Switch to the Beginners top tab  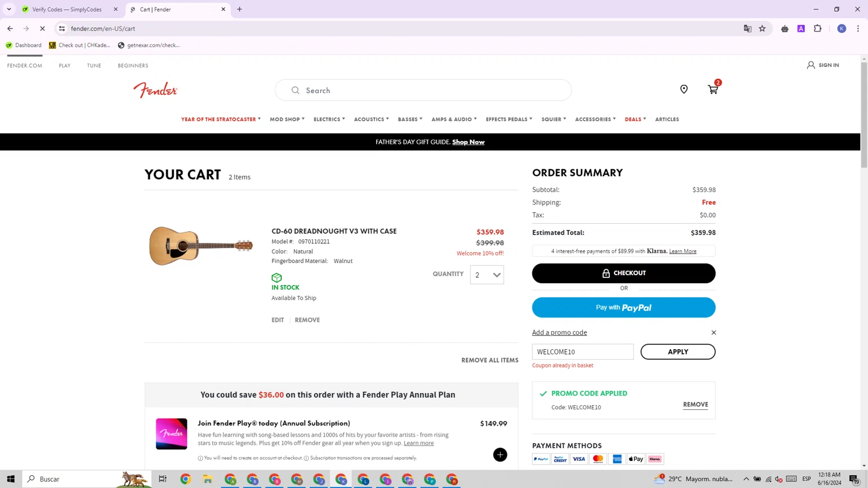point(133,65)
